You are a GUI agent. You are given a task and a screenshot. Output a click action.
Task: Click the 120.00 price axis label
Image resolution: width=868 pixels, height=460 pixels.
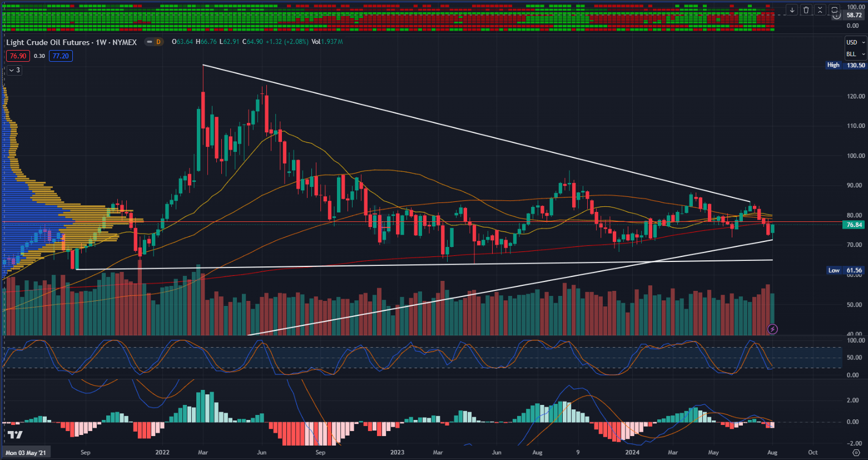(856, 96)
